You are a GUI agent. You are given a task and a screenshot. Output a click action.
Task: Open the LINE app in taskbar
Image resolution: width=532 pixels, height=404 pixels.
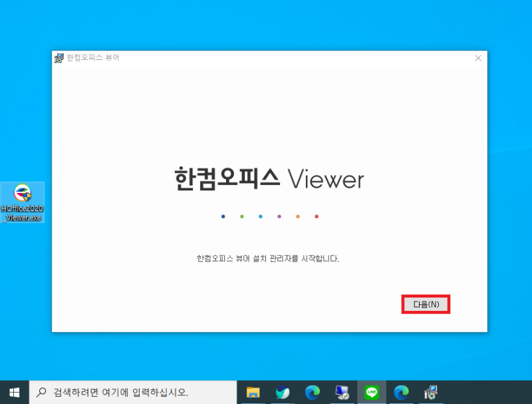tap(372, 393)
